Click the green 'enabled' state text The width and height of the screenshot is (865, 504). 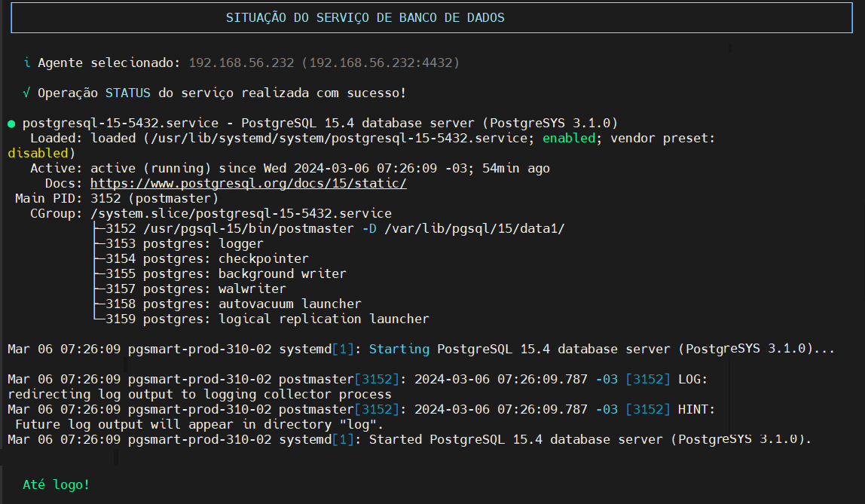click(x=569, y=138)
